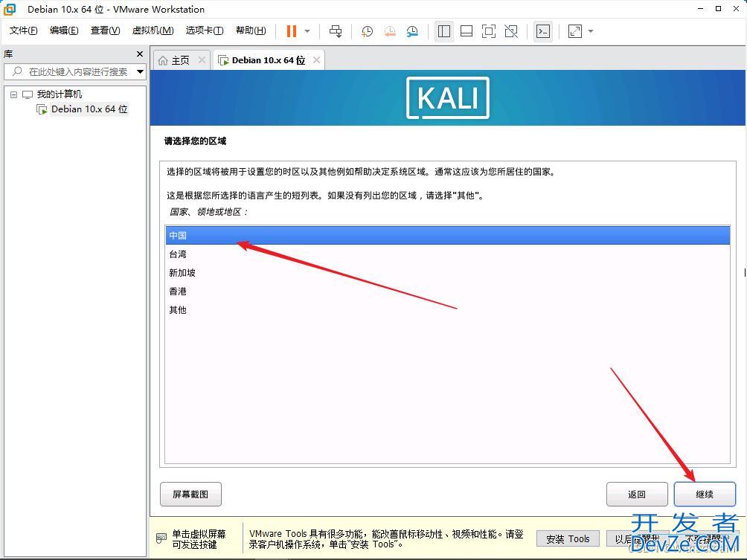Screen dimensions: 747x560
Task: Select 台湾 in the region list
Action: click(x=447, y=254)
